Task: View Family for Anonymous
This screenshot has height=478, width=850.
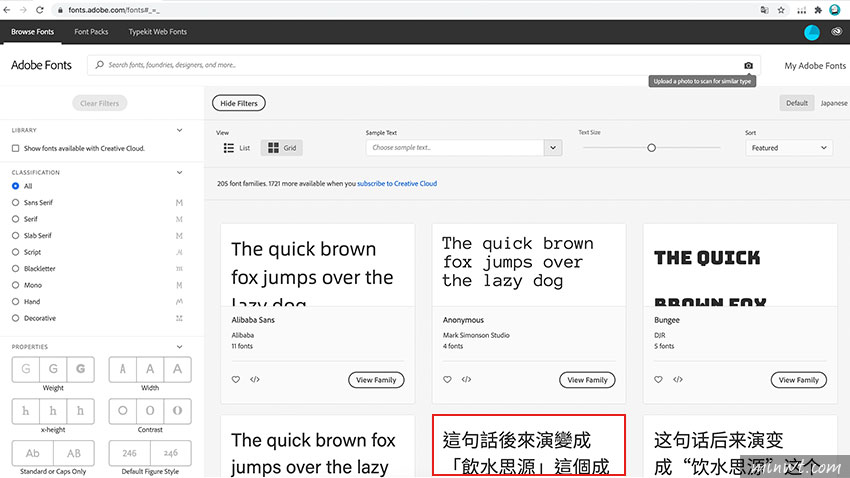Action: coord(587,380)
